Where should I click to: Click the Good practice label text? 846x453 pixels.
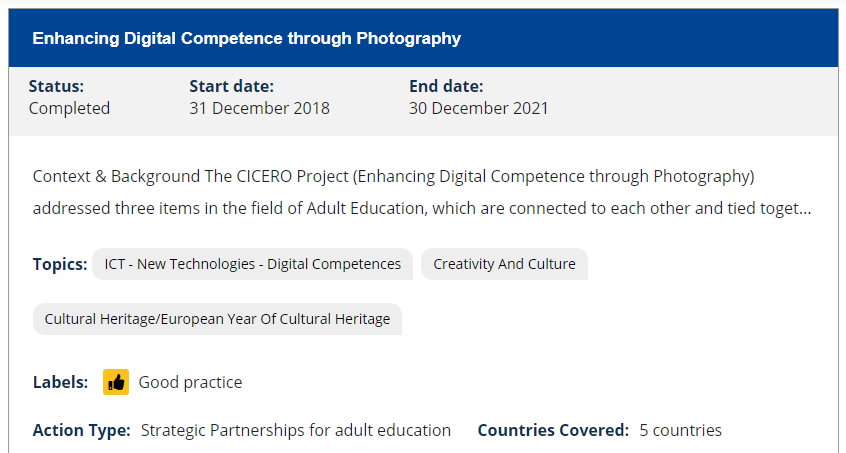click(190, 382)
